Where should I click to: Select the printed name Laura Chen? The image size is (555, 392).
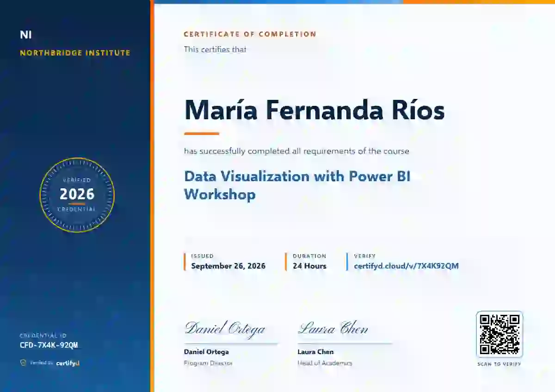click(x=315, y=352)
